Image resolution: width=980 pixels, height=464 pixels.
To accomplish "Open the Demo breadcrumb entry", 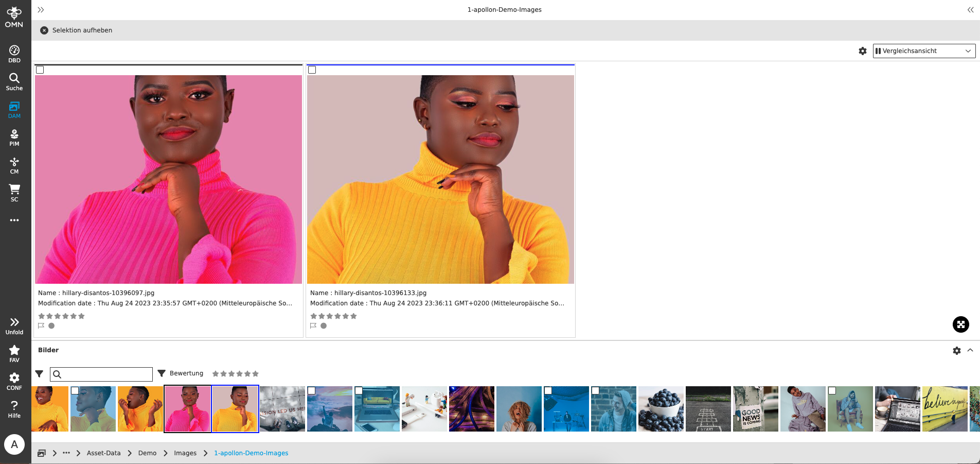I will [x=147, y=453].
